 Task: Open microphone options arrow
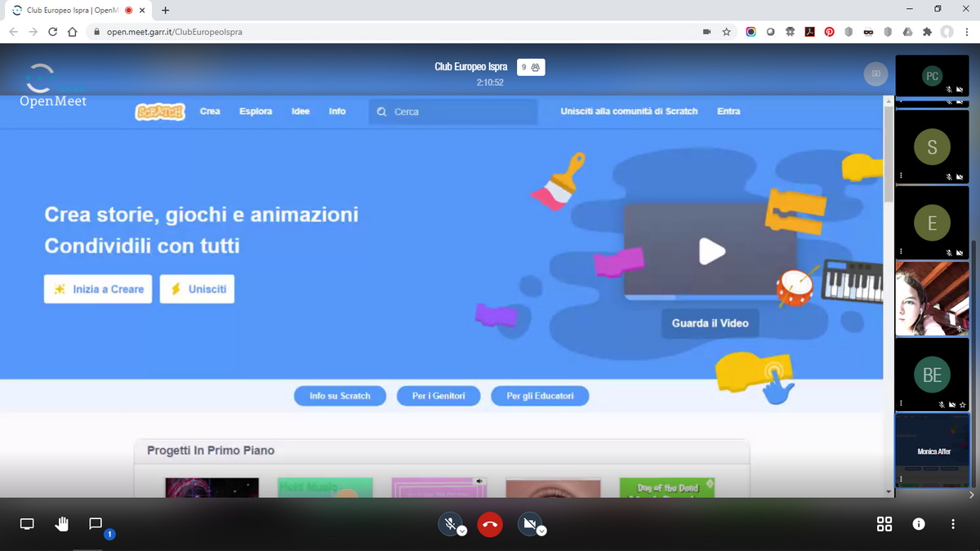pyautogui.click(x=461, y=531)
